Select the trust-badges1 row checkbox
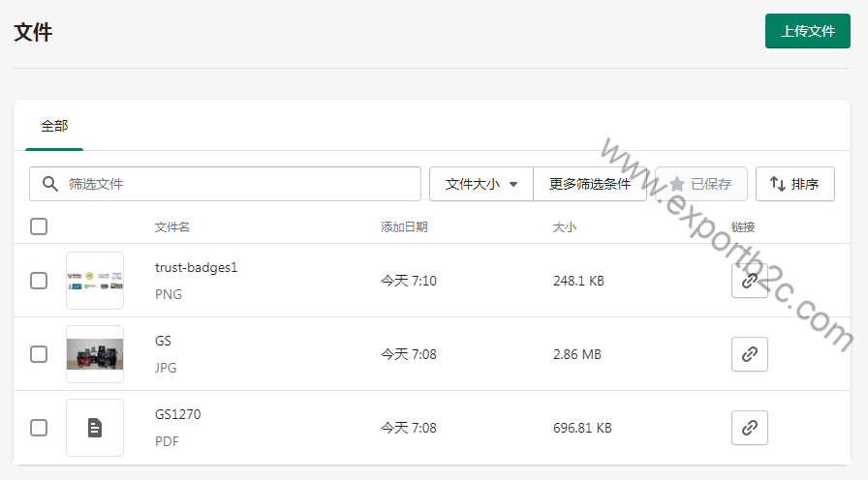This screenshot has width=868, height=480. tap(39, 281)
